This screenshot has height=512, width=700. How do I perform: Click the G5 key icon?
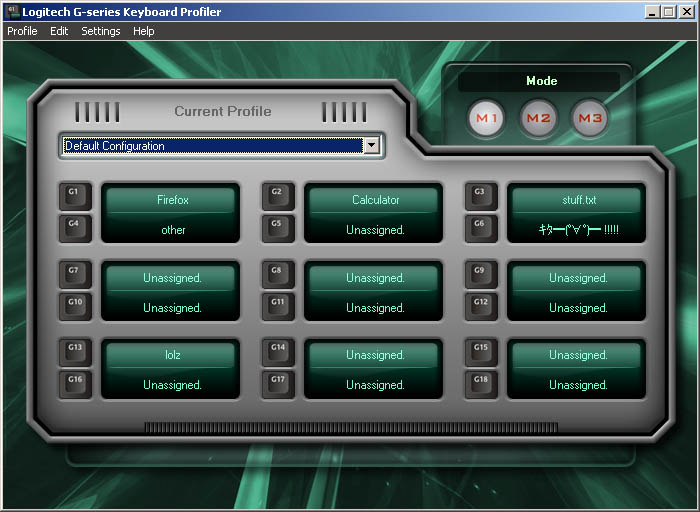tap(278, 229)
